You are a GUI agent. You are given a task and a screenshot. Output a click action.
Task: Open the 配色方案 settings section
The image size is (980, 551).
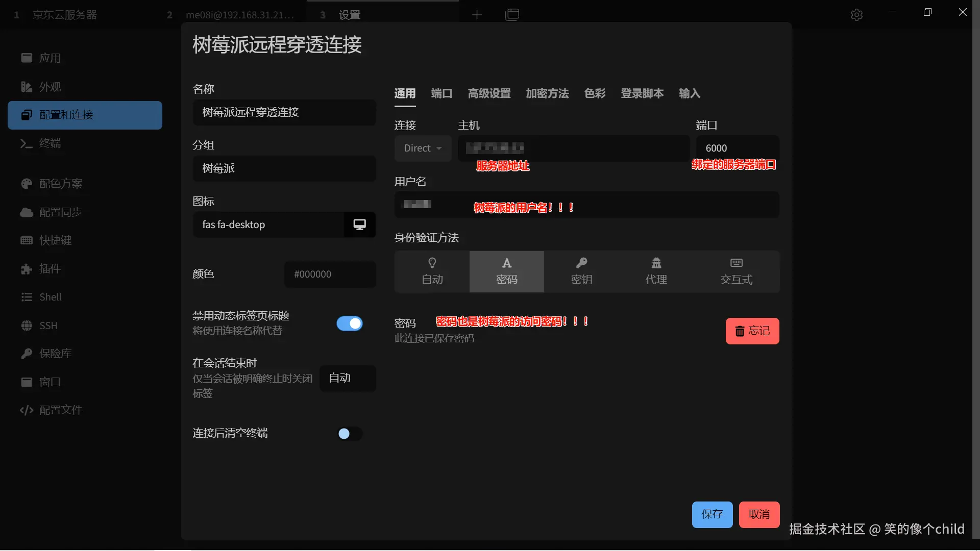point(60,184)
